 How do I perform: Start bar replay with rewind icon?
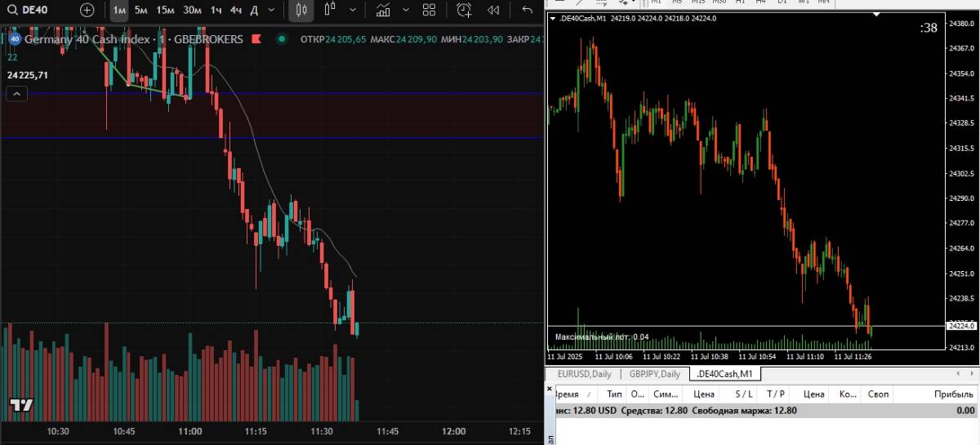(493, 10)
